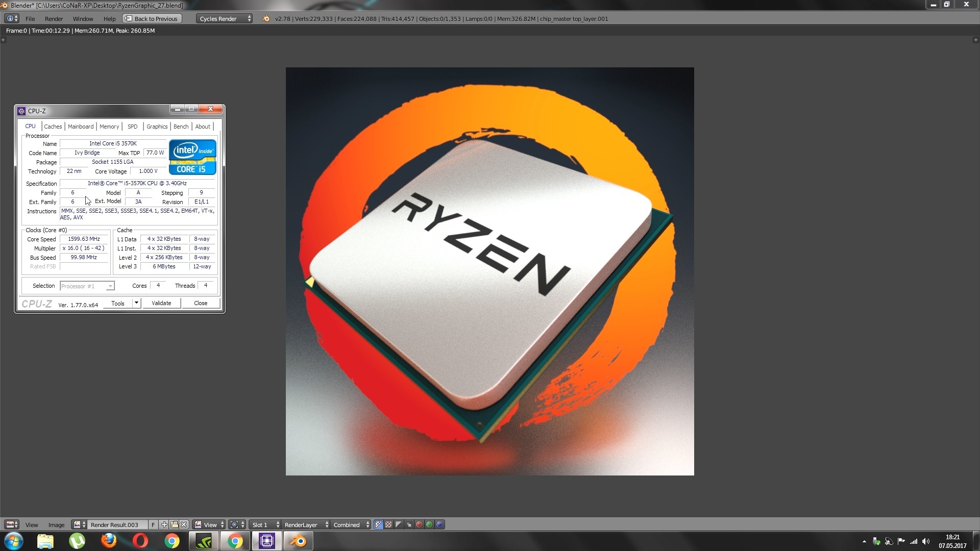The height and width of the screenshot is (551, 980).
Task: Toggle Z-Buffer channel display icon
Action: 409,524
